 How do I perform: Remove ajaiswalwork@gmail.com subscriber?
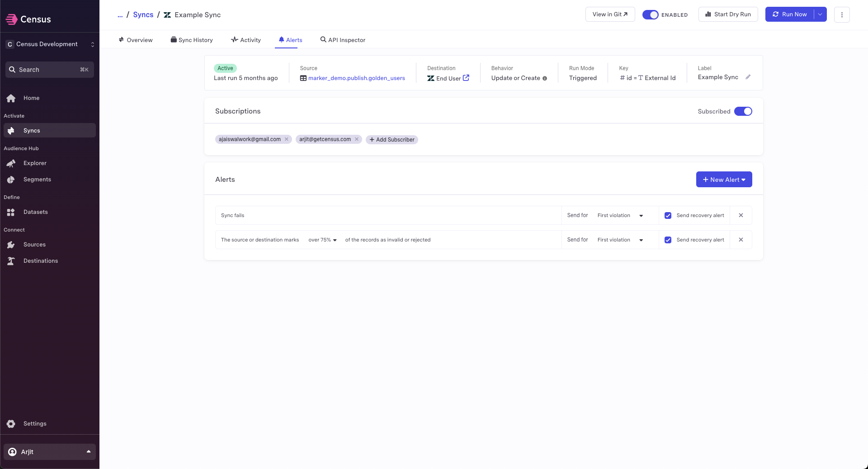tap(287, 139)
